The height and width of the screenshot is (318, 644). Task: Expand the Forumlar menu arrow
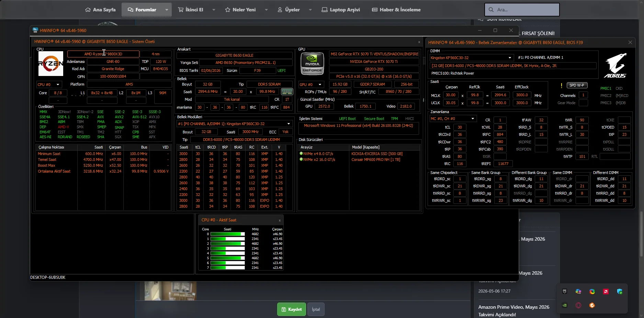(x=167, y=10)
